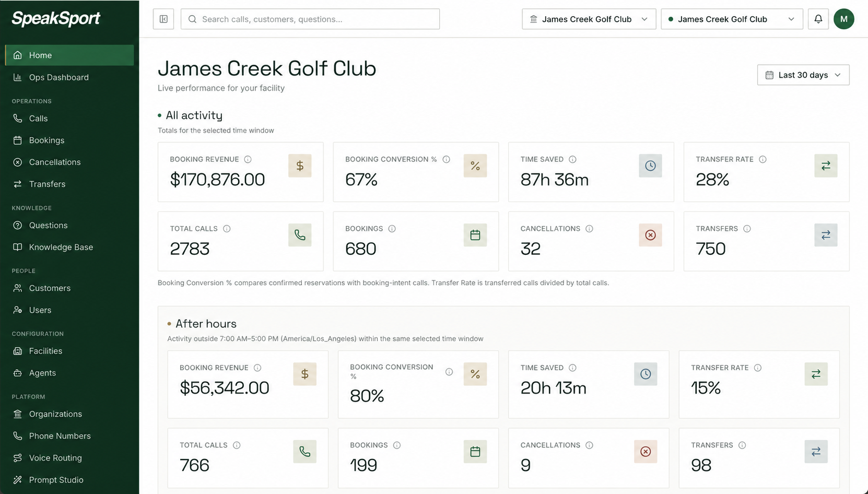The width and height of the screenshot is (868, 494).
Task: Click the 766 after hours total calls value
Action: tap(194, 465)
